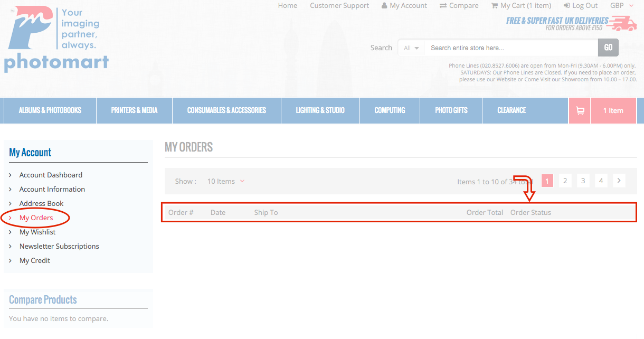Go to page 2 of orders
Image resolution: width=644 pixels, height=339 pixels.
tap(565, 181)
